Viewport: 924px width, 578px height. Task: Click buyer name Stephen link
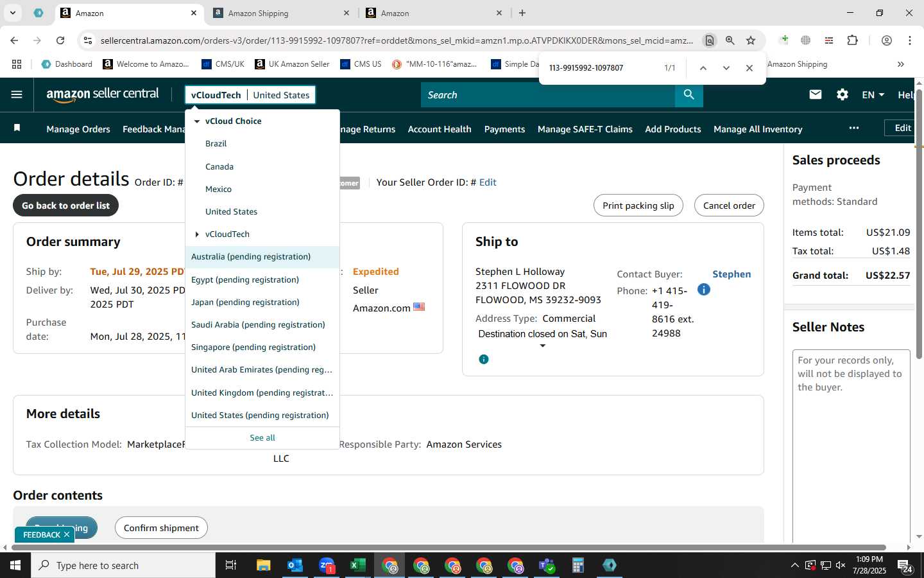732,274
